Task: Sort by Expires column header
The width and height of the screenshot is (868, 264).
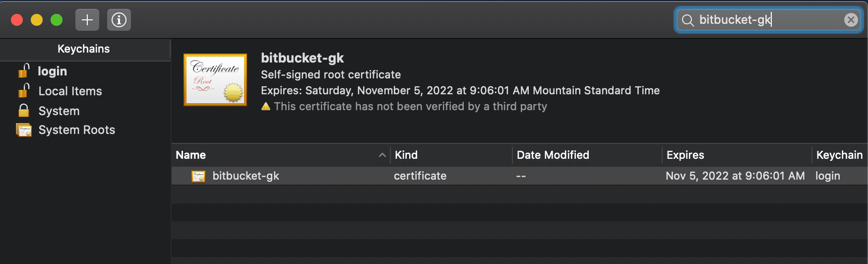Action: [x=685, y=155]
